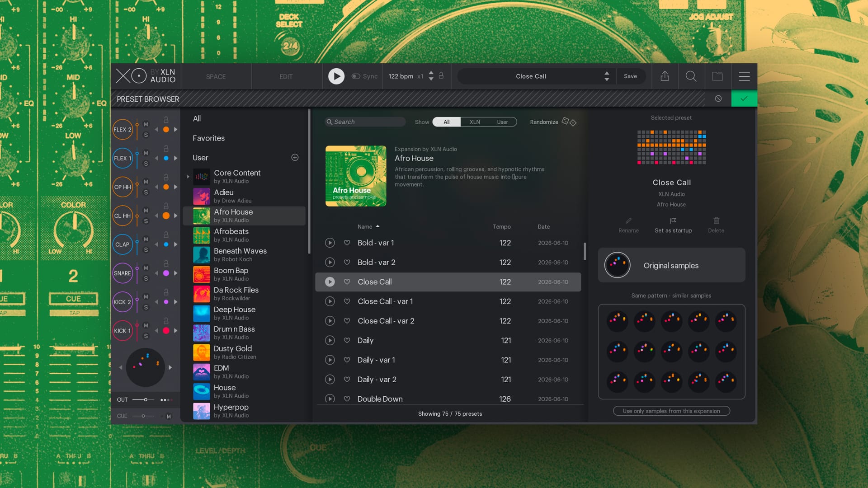
Task: Click the main play button in top bar
Action: (x=336, y=76)
